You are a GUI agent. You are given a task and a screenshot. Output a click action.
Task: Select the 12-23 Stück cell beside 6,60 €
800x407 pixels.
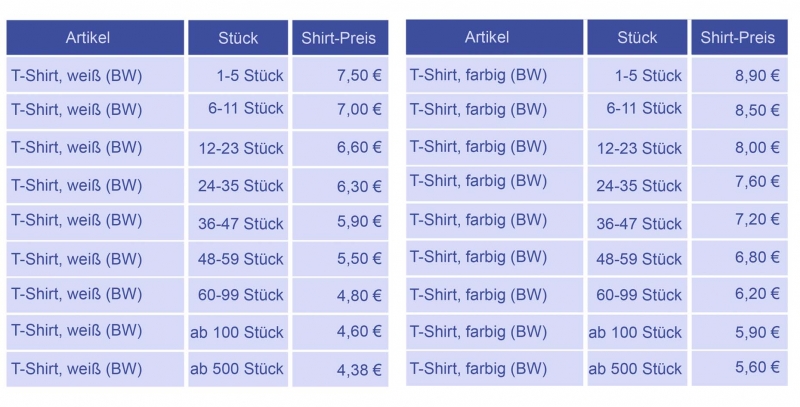click(240, 148)
